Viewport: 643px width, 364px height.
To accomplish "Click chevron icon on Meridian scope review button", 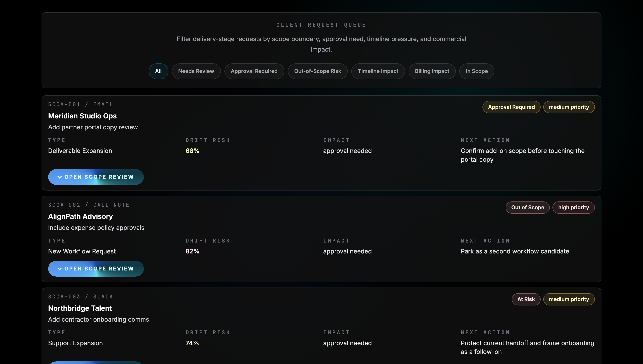I will (59, 177).
